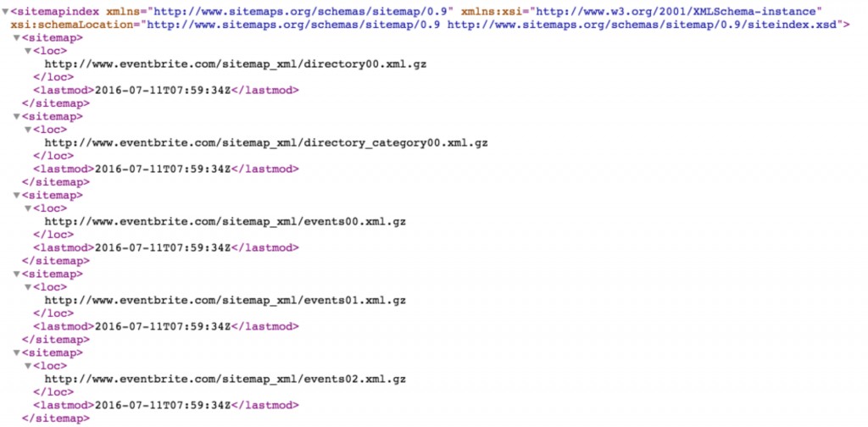Screen dimensions: 868x427
Task: Select the lastmod timestamp of directory00 sitemap
Action: click(163, 90)
